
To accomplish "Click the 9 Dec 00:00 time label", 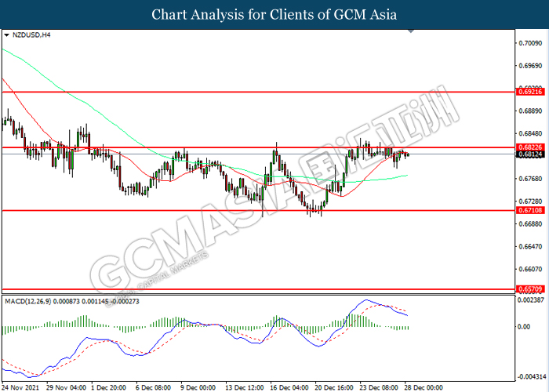I will tap(198, 387).
